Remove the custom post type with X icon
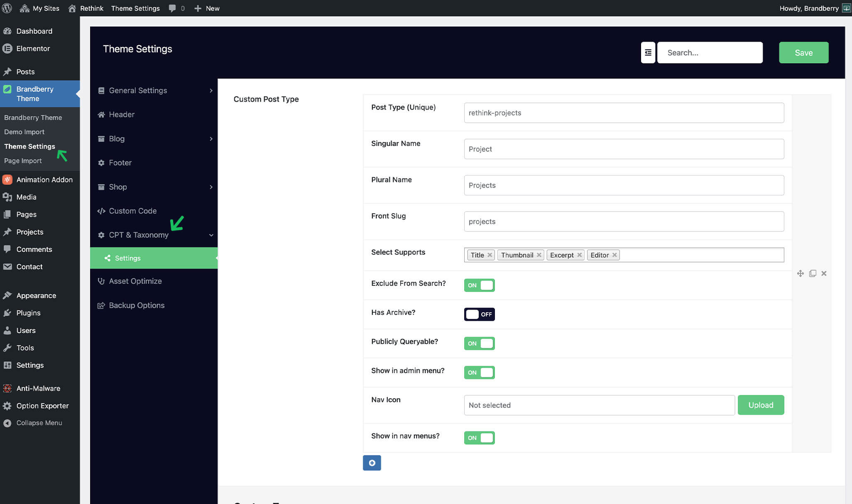The image size is (852, 504). coord(824,273)
